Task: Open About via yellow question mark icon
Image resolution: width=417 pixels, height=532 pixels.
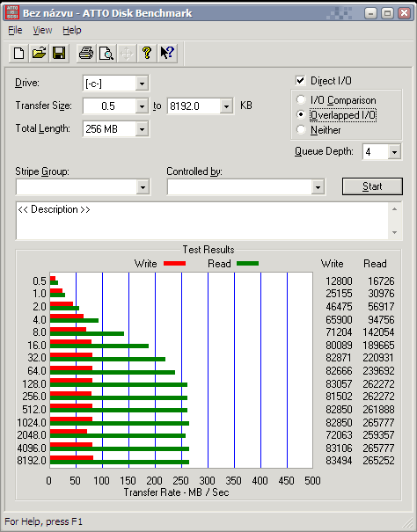Action: pos(147,54)
